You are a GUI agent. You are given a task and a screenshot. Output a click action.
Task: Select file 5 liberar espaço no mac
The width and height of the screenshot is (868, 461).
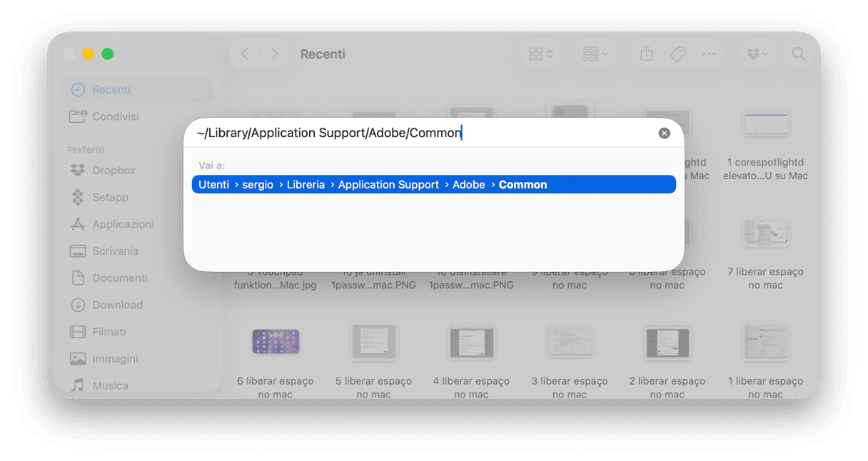click(x=374, y=342)
